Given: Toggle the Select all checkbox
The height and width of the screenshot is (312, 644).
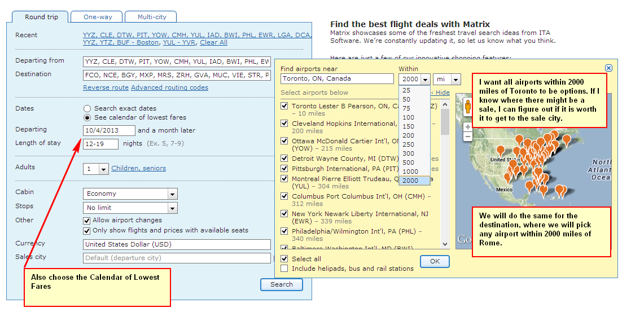Looking at the screenshot, I should [284, 259].
